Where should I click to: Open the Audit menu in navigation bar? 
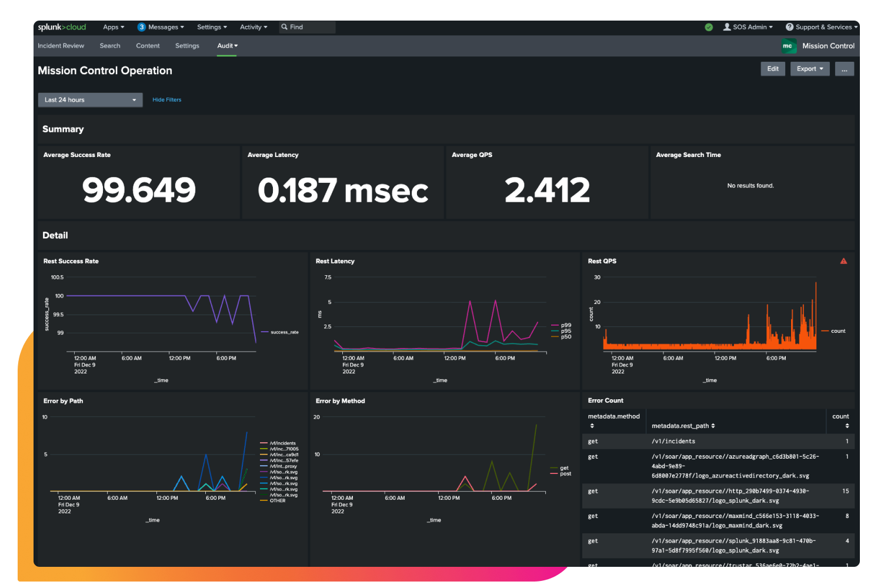(x=227, y=46)
